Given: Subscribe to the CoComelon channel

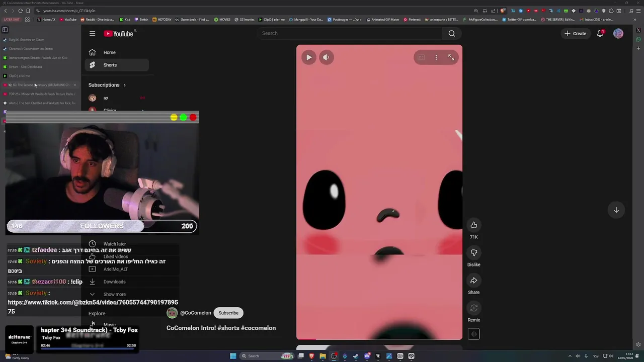Looking at the screenshot, I should point(228,313).
